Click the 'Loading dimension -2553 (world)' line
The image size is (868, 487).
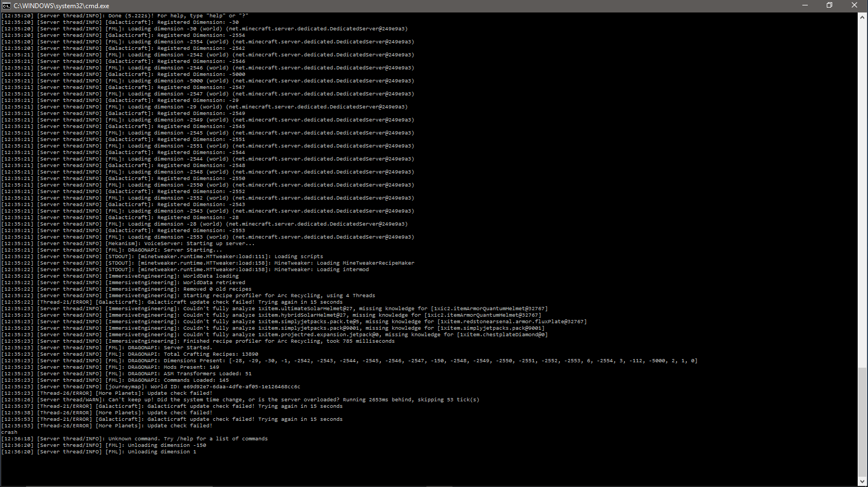tap(208, 237)
